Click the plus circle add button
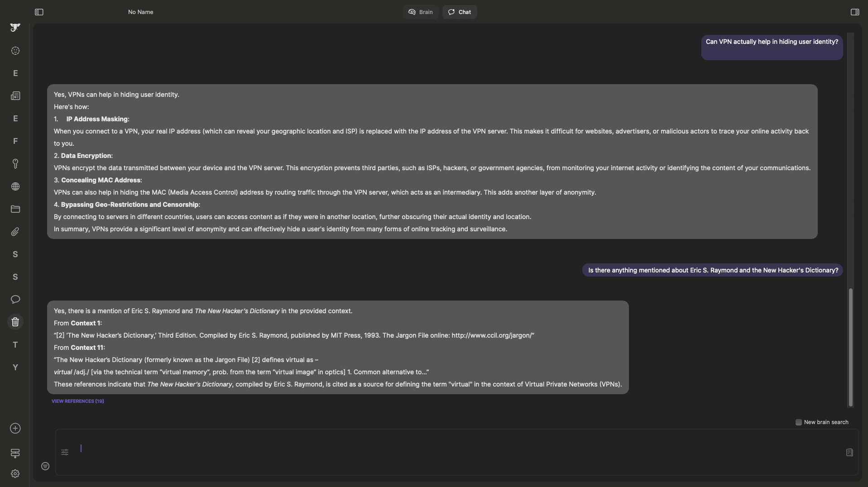Screen dimensions: 868x487 point(15,428)
